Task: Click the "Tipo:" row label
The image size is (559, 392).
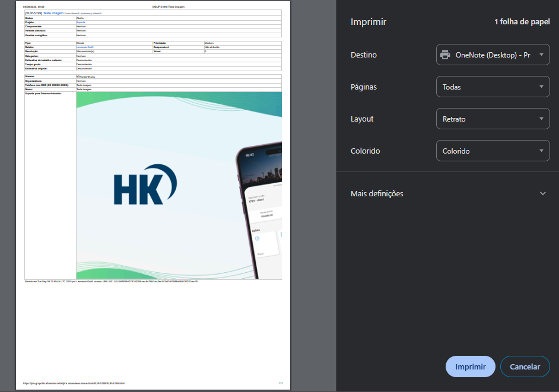Action: 28,43
